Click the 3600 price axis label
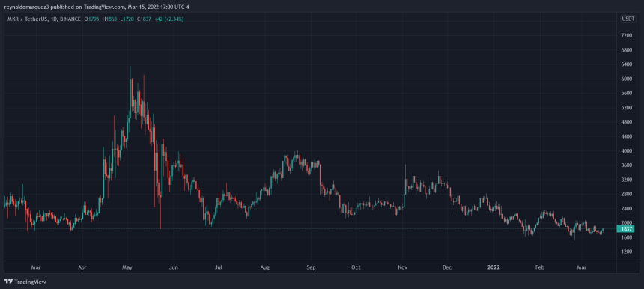Screen dimensions: 644x289 coord(626,165)
